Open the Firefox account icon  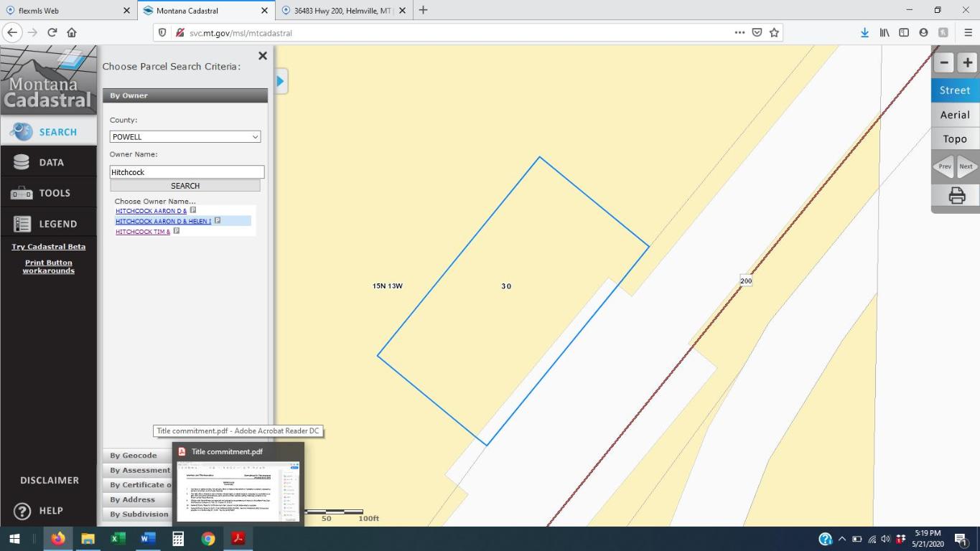[923, 32]
